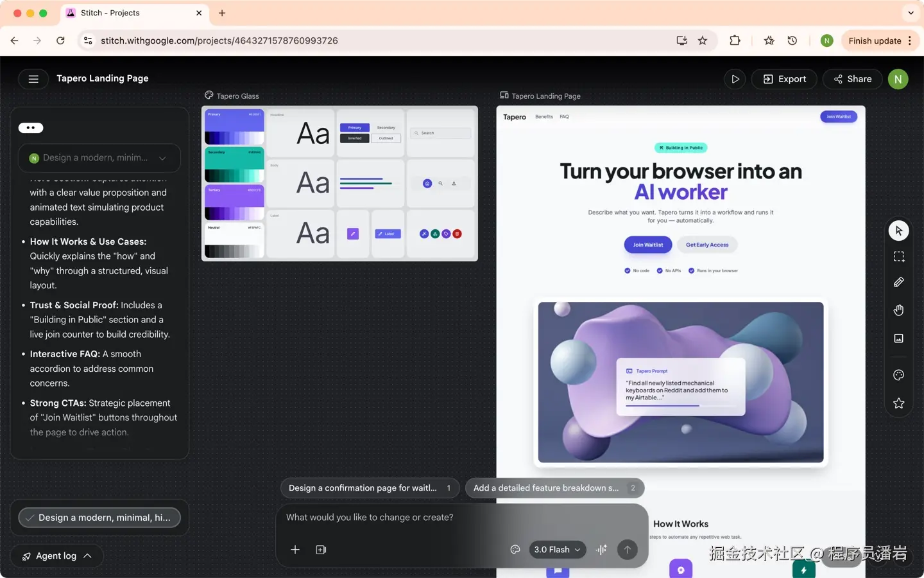
Task: Expand the 'Design a modern, minim...' prompt dropdown
Action: pyautogui.click(x=99, y=158)
